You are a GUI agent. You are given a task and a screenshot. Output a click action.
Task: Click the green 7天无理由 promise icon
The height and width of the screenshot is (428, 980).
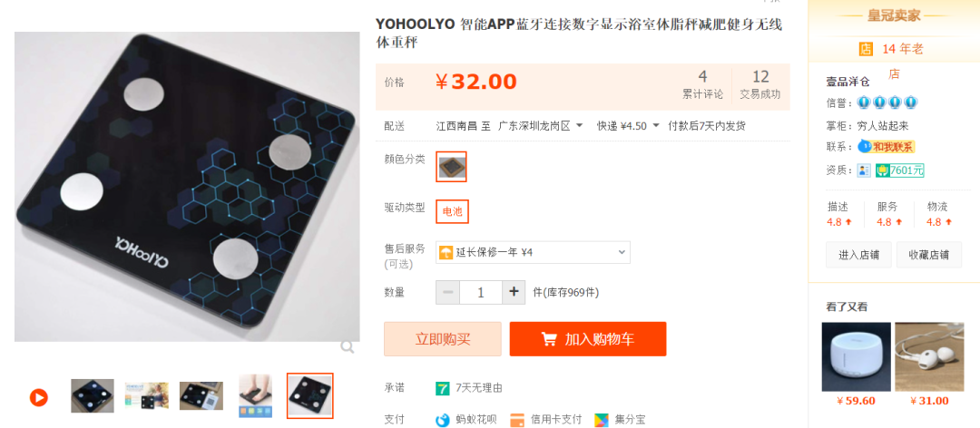point(443,388)
